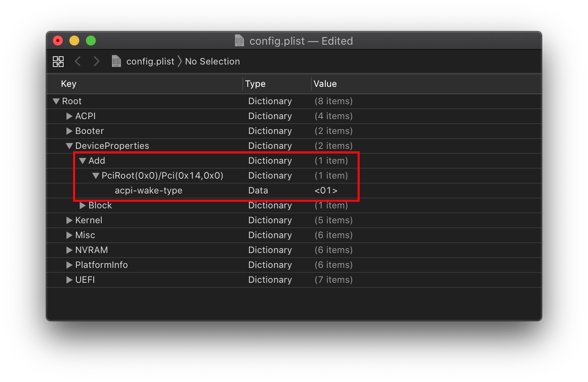
Task: Click the forward navigation arrow
Action: tap(97, 62)
